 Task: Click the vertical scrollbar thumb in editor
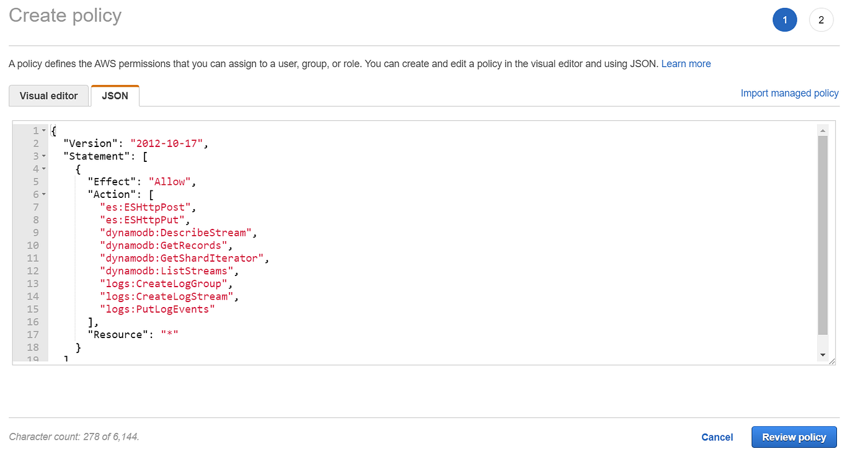(x=823, y=236)
